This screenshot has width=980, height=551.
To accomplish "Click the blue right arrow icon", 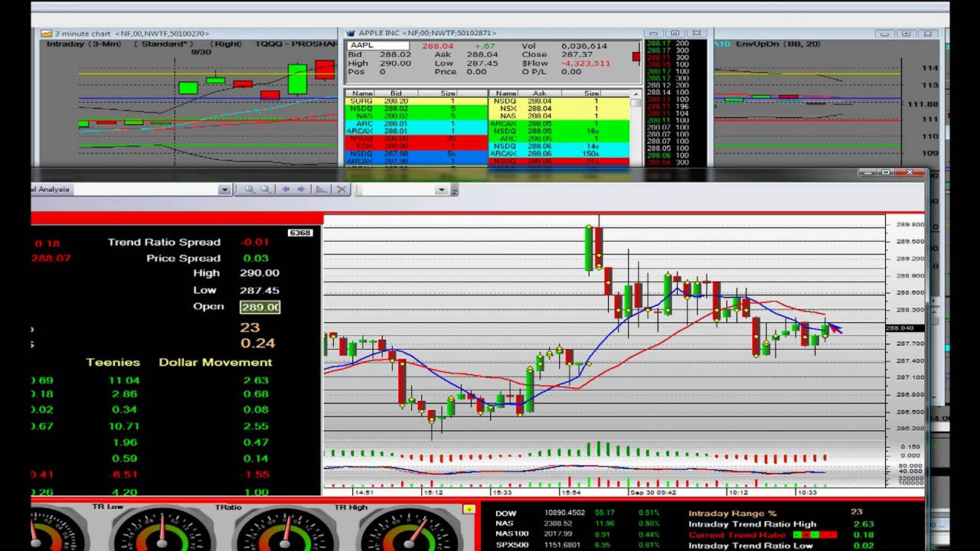I will coord(302,189).
